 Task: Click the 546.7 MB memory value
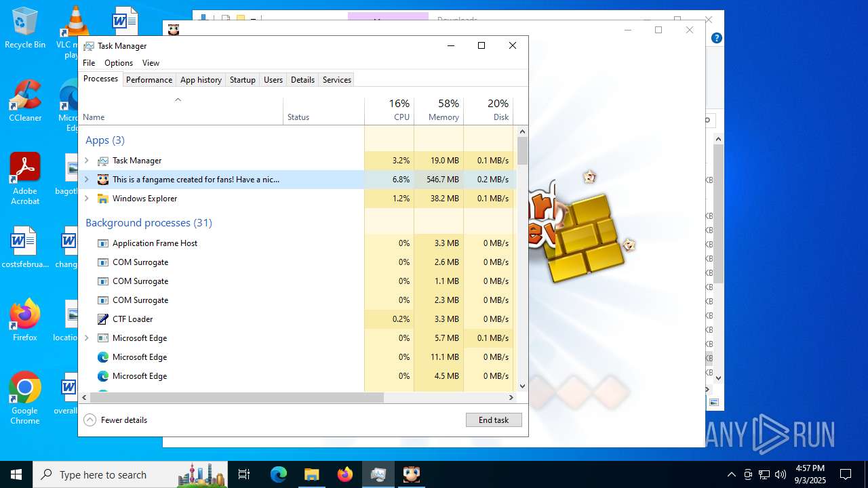pyautogui.click(x=441, y=180)
